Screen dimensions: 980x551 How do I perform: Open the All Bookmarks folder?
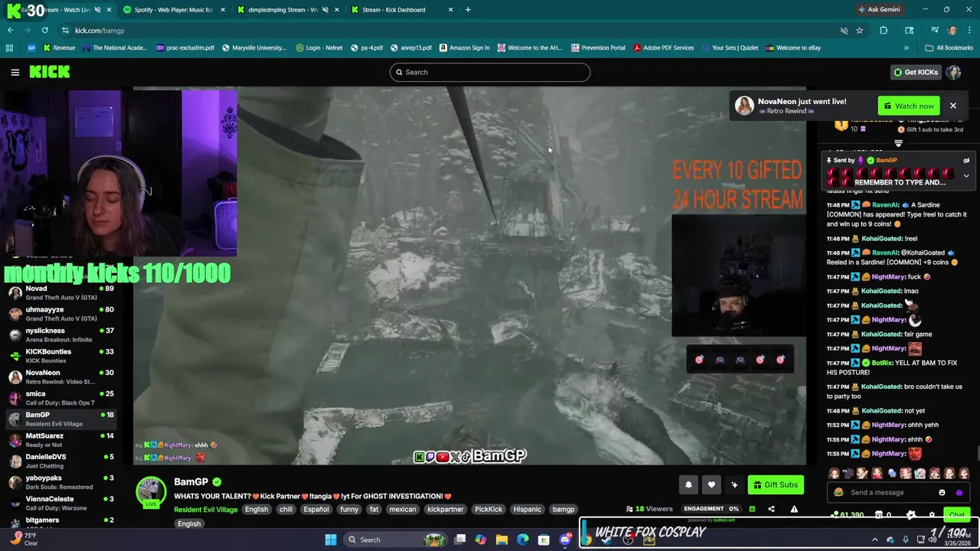pyautogui.click(x=949, y=47)
